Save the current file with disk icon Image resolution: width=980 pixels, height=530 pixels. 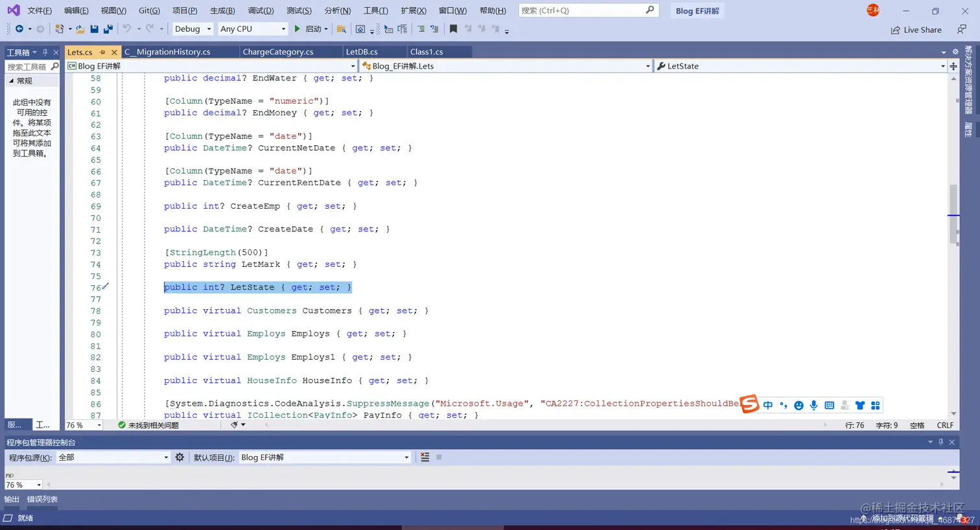[95, 29]
